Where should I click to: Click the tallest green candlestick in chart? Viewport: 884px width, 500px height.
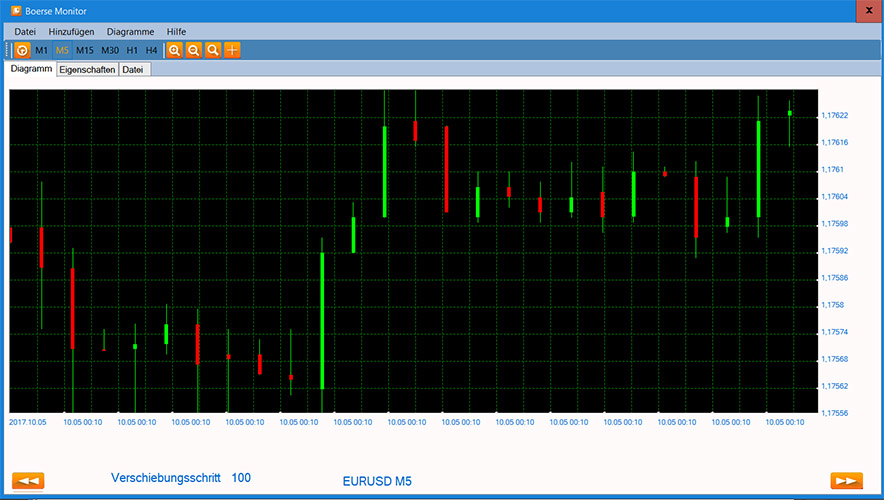click(322, 320)
